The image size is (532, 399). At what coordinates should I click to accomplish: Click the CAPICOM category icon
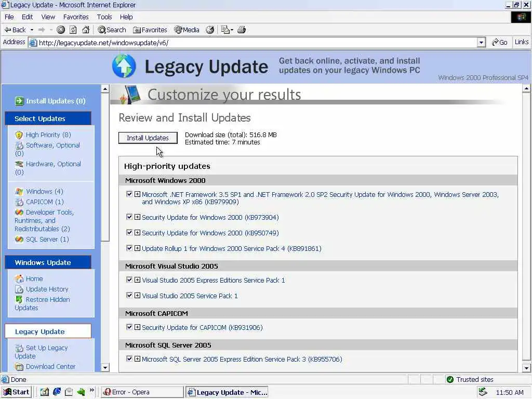(x=19, y=202)
